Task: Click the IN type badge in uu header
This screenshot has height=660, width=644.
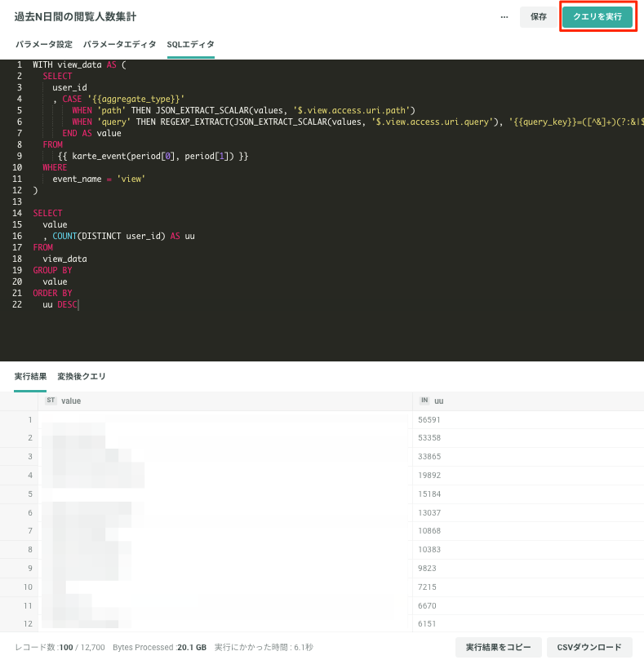Action: 424,401
